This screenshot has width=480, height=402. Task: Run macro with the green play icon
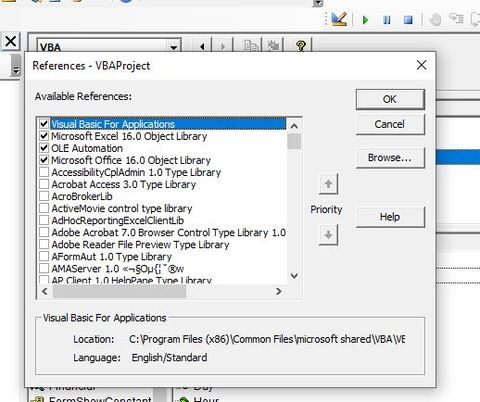[365, 20]
